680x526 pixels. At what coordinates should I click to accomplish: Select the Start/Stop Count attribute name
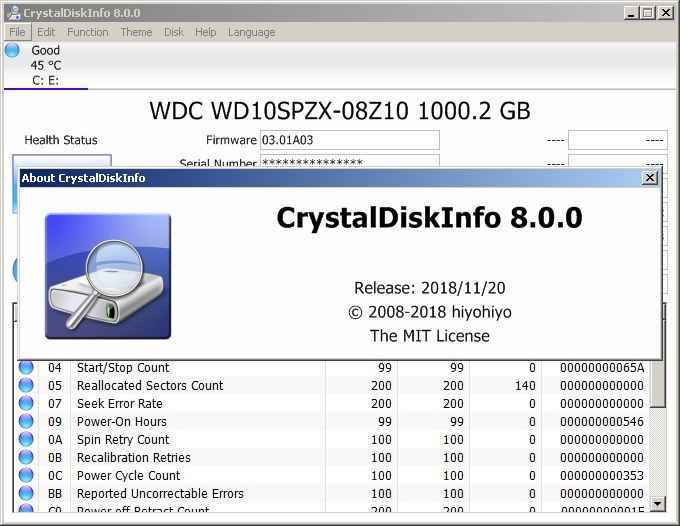[123, 367]
